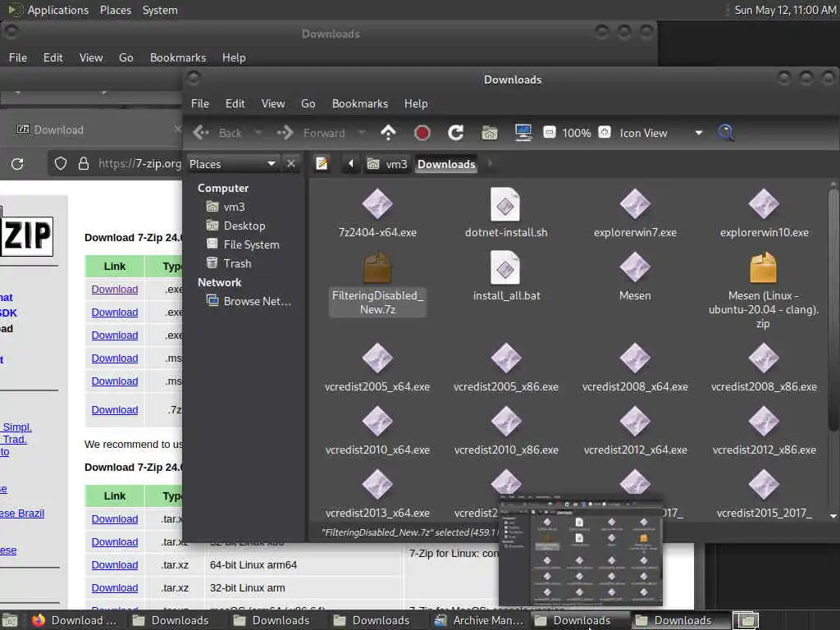This screenshot has height=630, width=840.
Task: Select explorerwin10.exe file
Action: 764,213
